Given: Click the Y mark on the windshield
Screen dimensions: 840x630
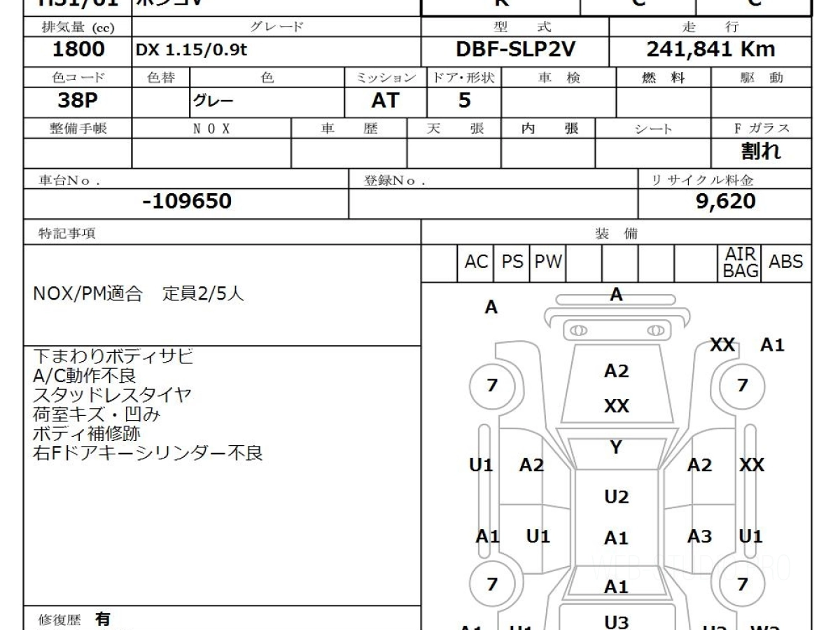Looking at the screenshot, I should (x=616, y=447).
